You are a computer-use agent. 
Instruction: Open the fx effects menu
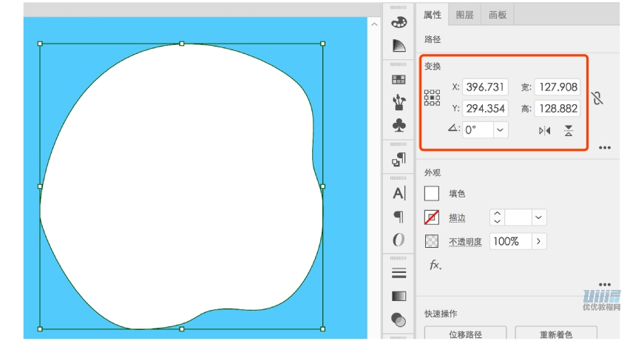click(x=435, y=265)
